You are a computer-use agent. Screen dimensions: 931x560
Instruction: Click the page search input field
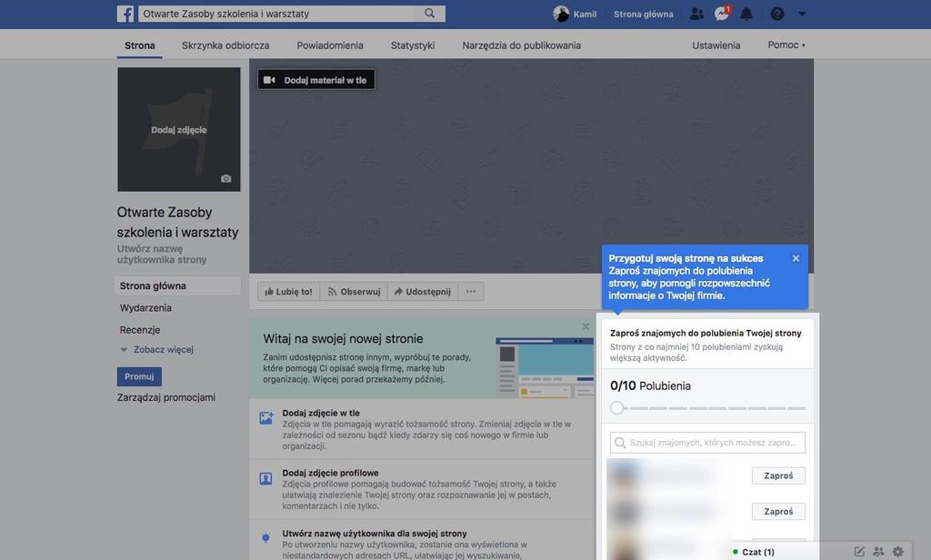(x=276, y=14)
